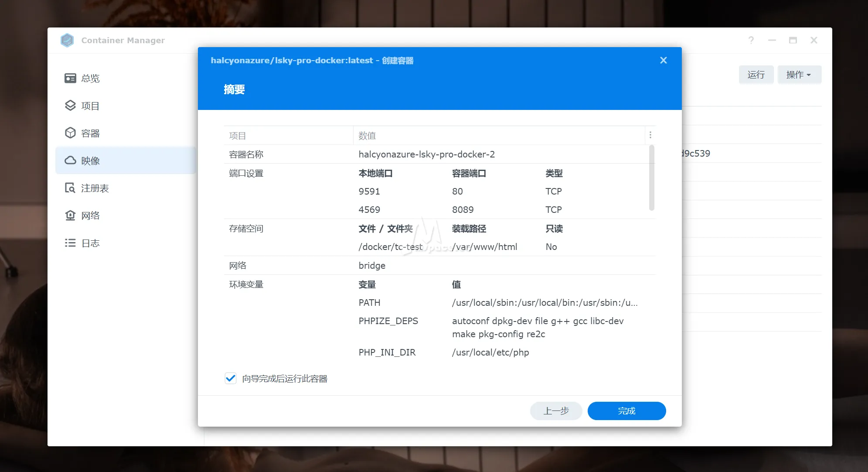Click the 本地端口 column label
The width and height of the screenshot is (868, 472).
coord(375,173)
